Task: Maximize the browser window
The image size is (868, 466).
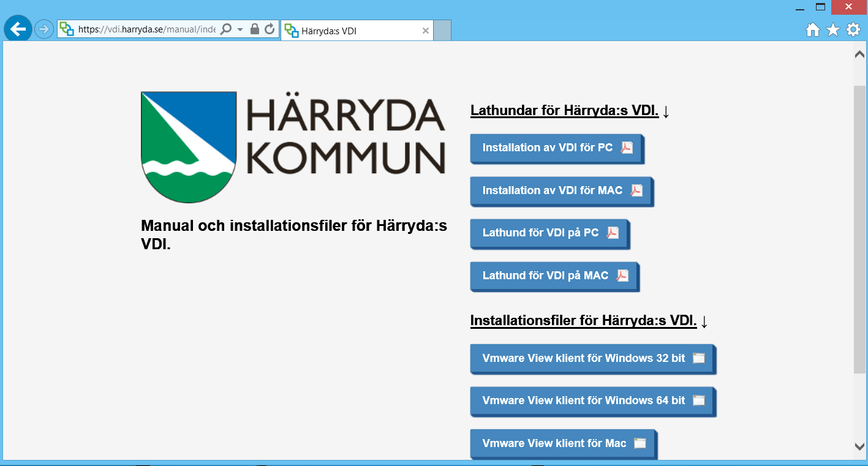Action: (820, 7)
